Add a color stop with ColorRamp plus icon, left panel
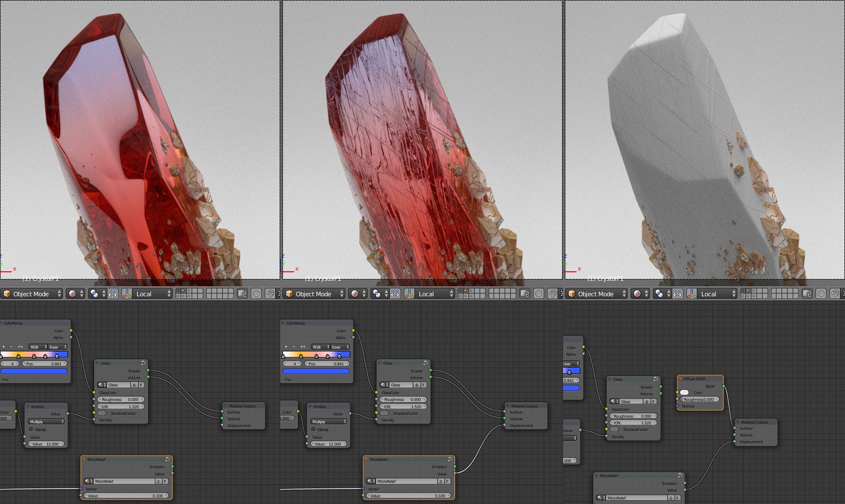845x504 pixels. 3,347
